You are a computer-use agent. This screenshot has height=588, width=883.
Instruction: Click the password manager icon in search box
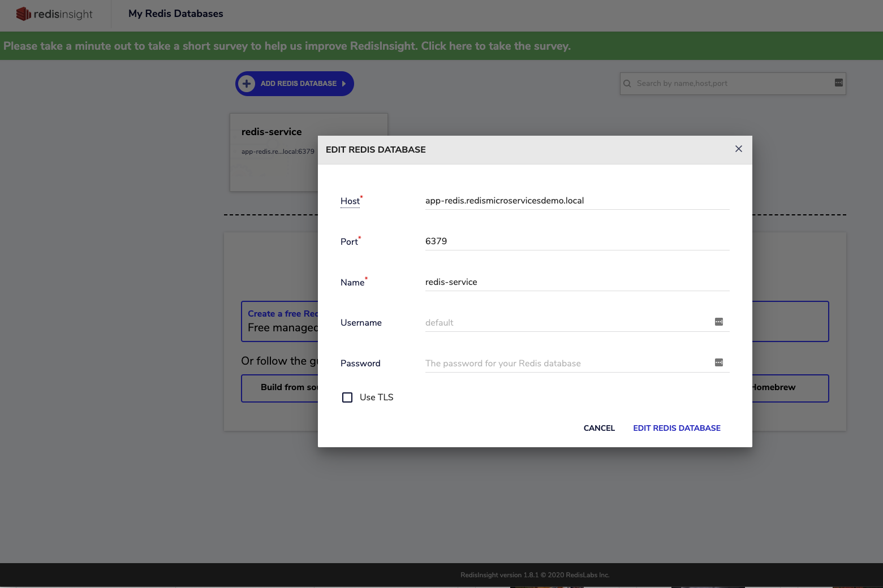(x=838, y=83)
